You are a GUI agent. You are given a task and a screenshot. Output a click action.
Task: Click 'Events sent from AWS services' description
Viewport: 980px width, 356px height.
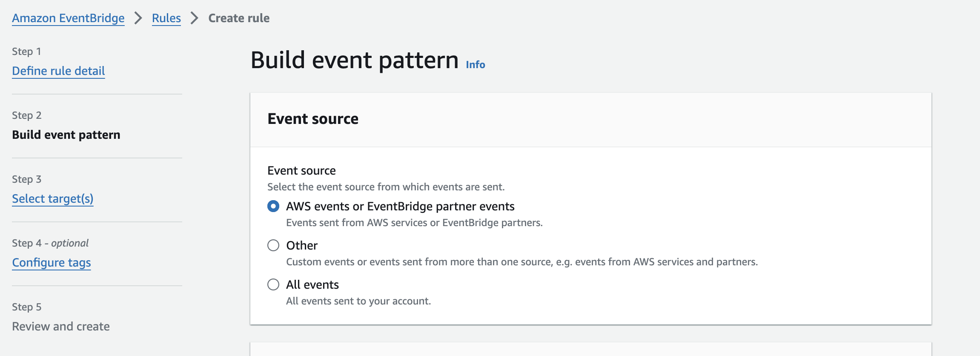point(414,223)
